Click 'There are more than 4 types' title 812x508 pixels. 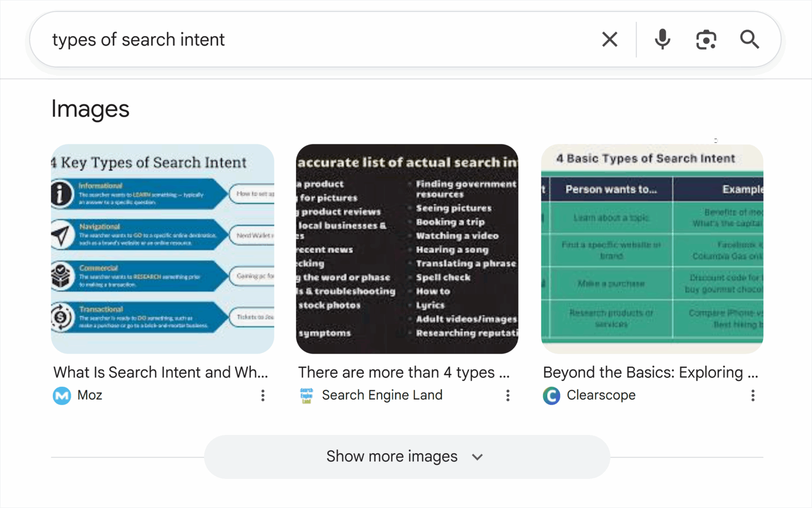click(x=404, y=372)
